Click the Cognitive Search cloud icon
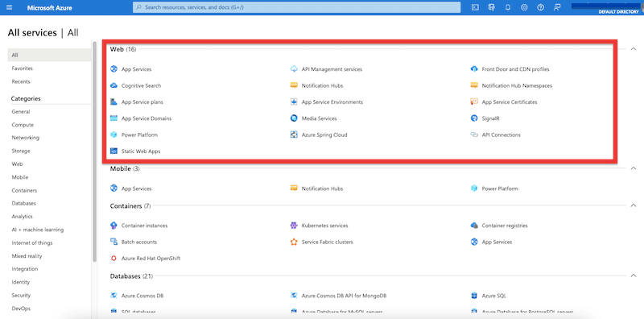644x319 pixels. click(114, 85)
